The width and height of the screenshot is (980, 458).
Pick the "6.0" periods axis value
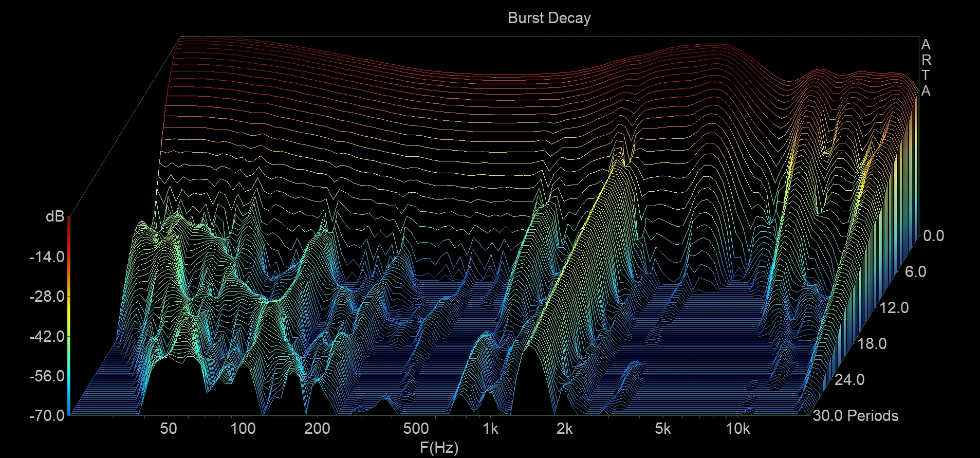915,271
